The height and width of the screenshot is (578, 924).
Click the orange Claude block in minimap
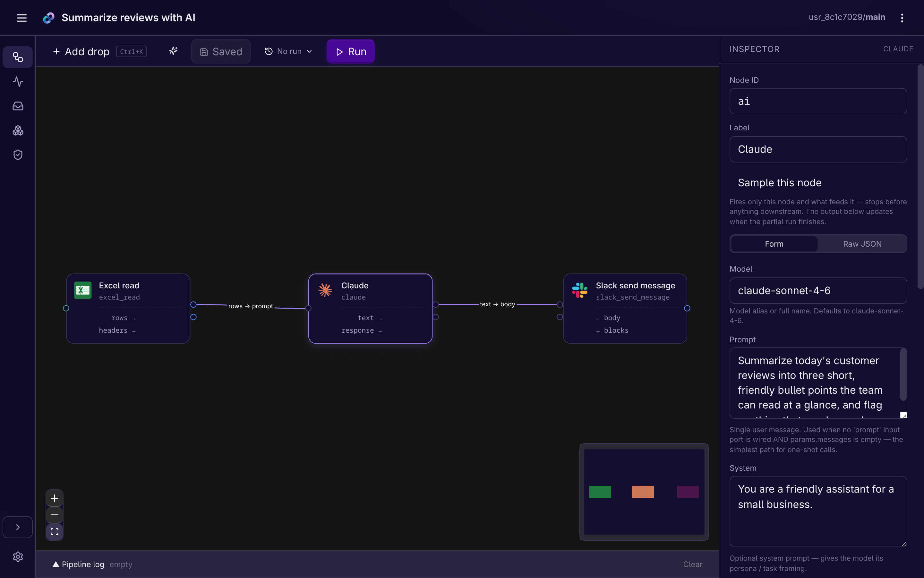tap(643, 492)
